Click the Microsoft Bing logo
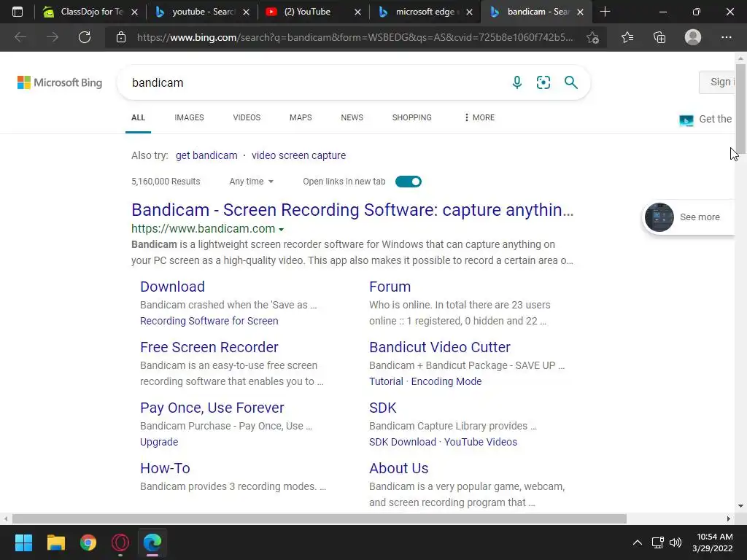The image size is (747, 560). 60,82
